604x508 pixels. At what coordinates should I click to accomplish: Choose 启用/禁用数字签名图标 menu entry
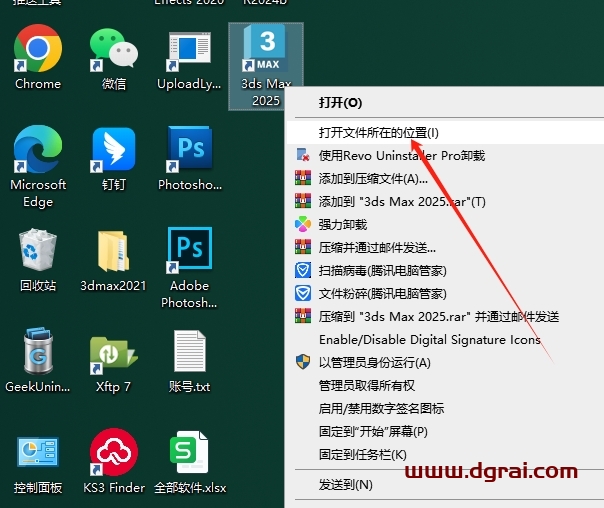pos(445,409)
